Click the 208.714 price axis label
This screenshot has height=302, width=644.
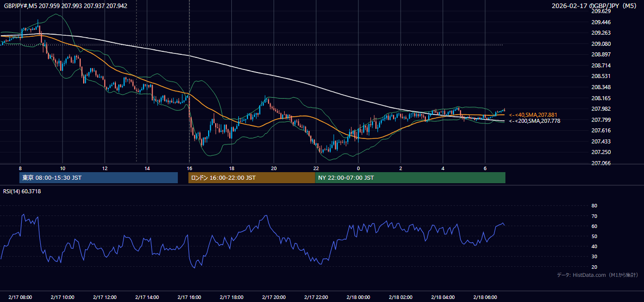pos(601,65)
